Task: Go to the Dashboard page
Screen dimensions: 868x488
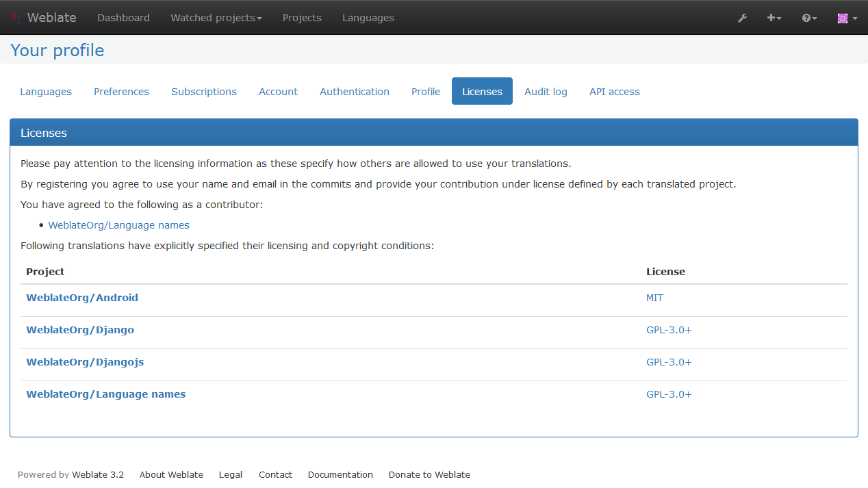Action: 123,18
